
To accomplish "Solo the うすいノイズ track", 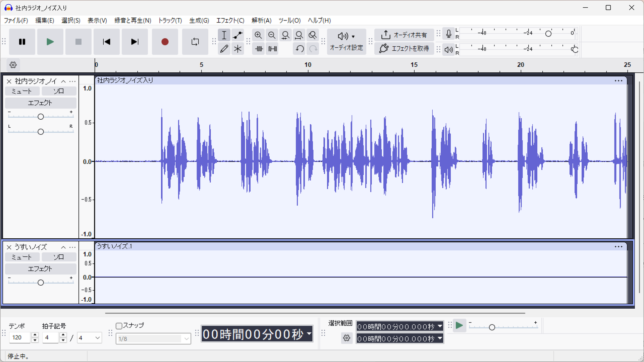I will tap(59, 257).
